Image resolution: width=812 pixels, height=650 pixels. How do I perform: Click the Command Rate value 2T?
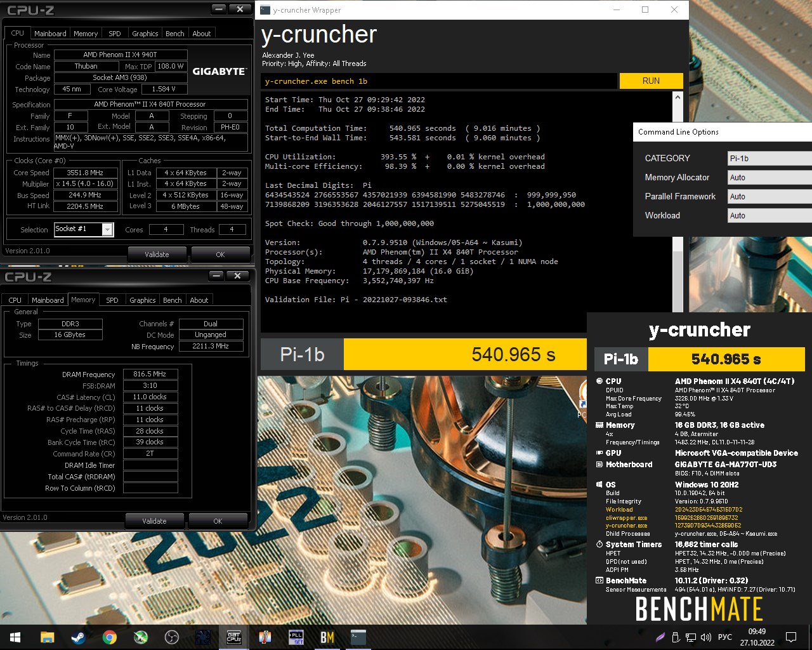150,454
